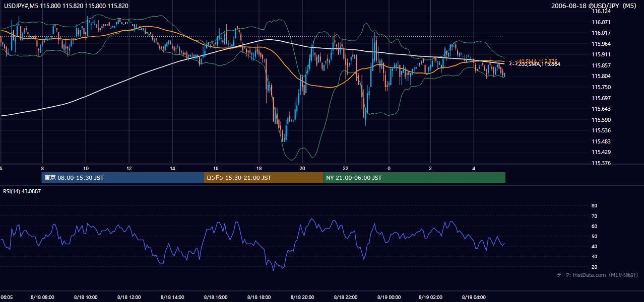
Task: Click the 8/18 16:00 date label
Action: click(216, 297)
